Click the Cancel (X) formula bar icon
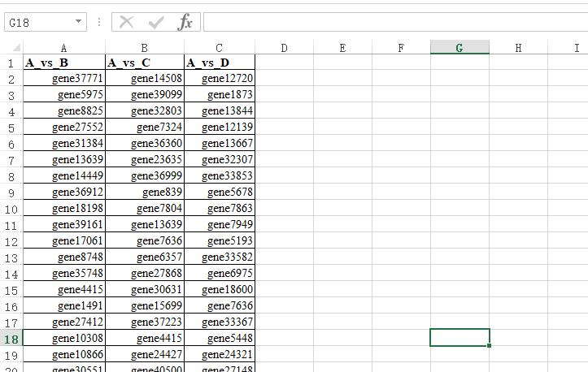This screenshot has width=588, height=372. click(126, 22)
